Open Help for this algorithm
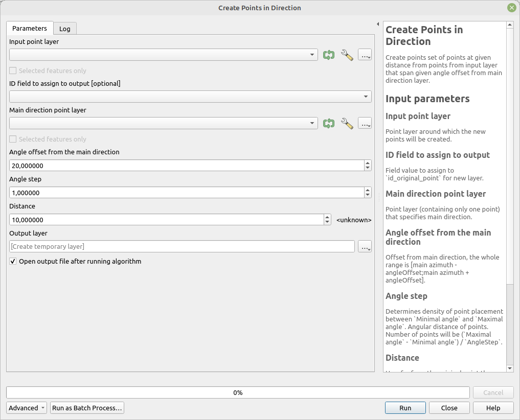Image resolution: width=520 pixels, height=420 pixels. click(493, 408)
